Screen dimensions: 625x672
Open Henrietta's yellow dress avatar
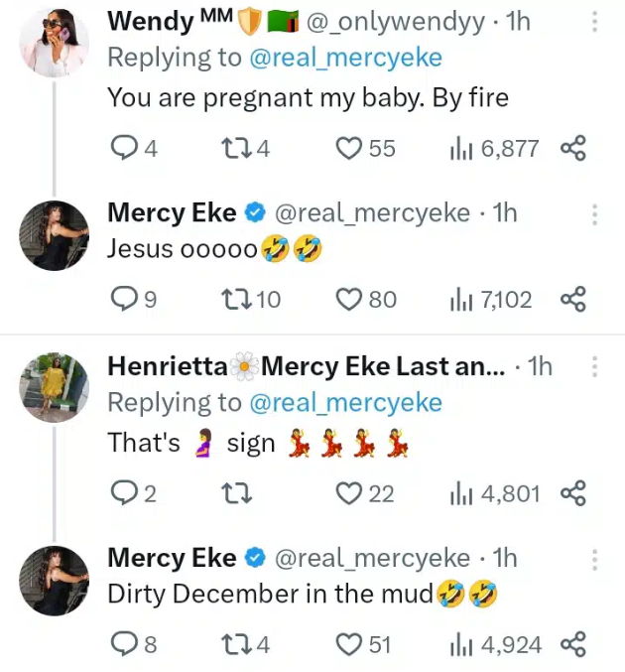[55, 387]
